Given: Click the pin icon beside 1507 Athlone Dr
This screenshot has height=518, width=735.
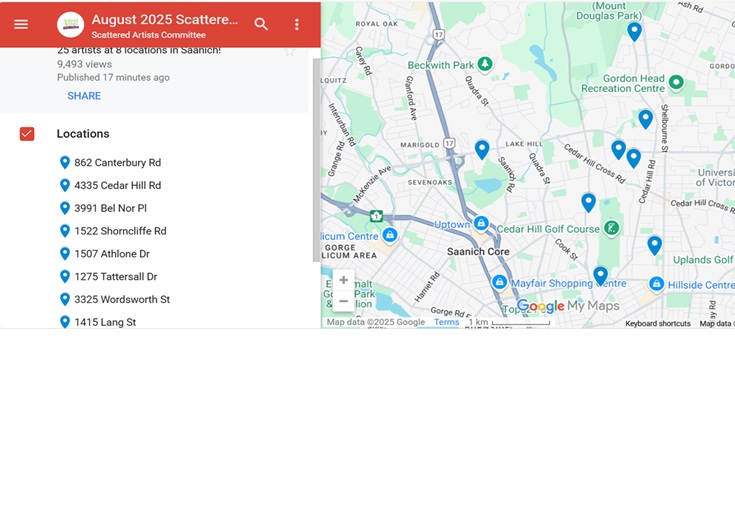Looking at the screenshot, I should pyautogui.click(x=65, y=254).
